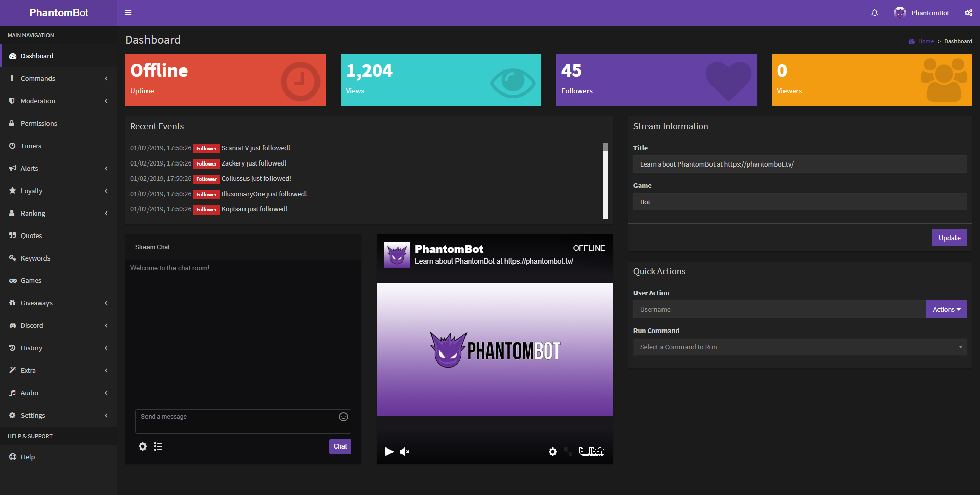Viewport: 980px width, 495px height.
Task: Click the Alerts megaphone icon
Action: pyautogui.click(x=13, y=168)
